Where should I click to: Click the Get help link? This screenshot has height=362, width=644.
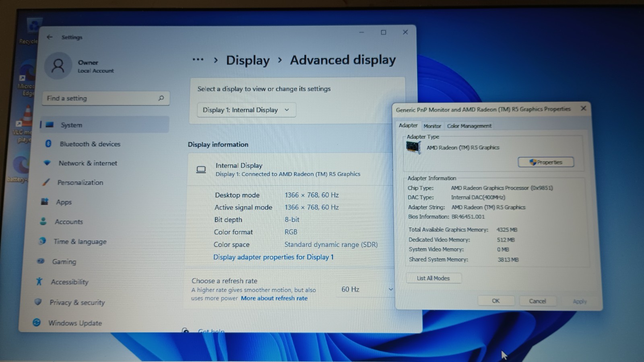click(x=211, y=331)
